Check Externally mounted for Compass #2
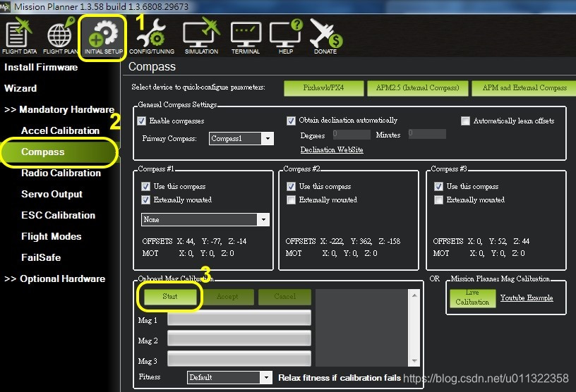This screenshot has width=576, height=392. (291, 200)
